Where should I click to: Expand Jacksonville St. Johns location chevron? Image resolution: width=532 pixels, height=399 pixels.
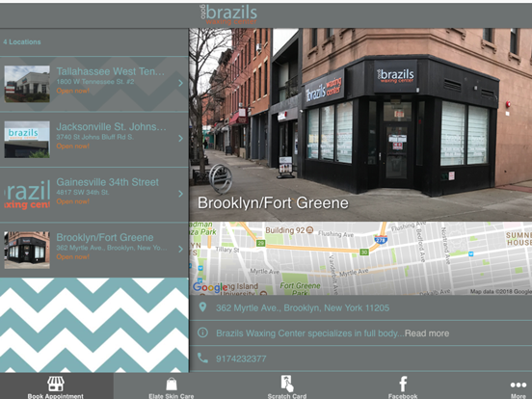[x=180, y=139]
